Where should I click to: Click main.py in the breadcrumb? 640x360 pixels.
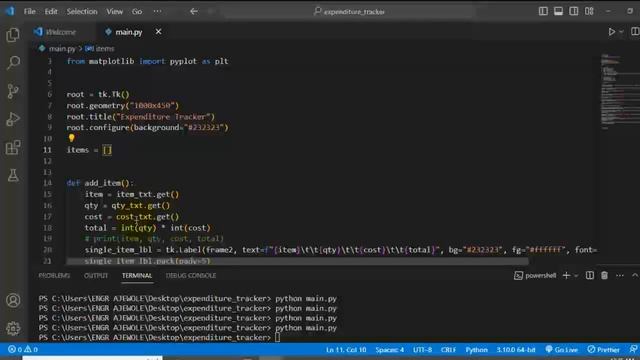click(x=62, y=49)
